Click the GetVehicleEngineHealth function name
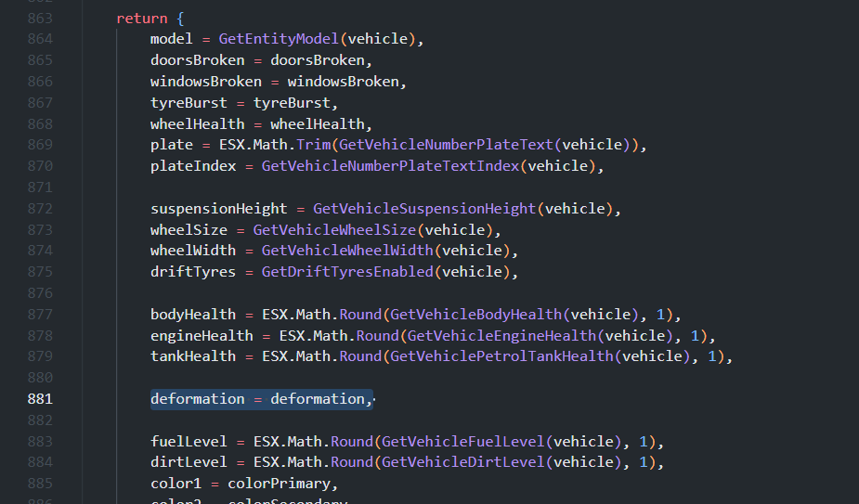This screenshot has height=504, width=859. 501,335
